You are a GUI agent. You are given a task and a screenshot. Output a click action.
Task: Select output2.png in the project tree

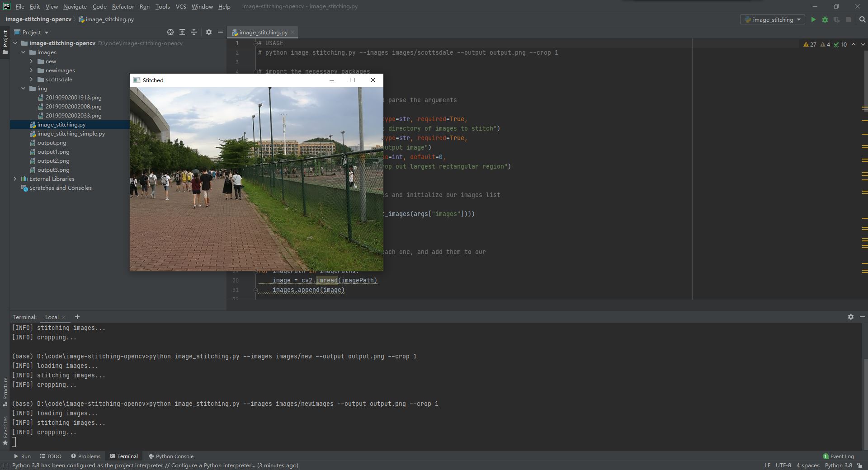coord(53,160)
